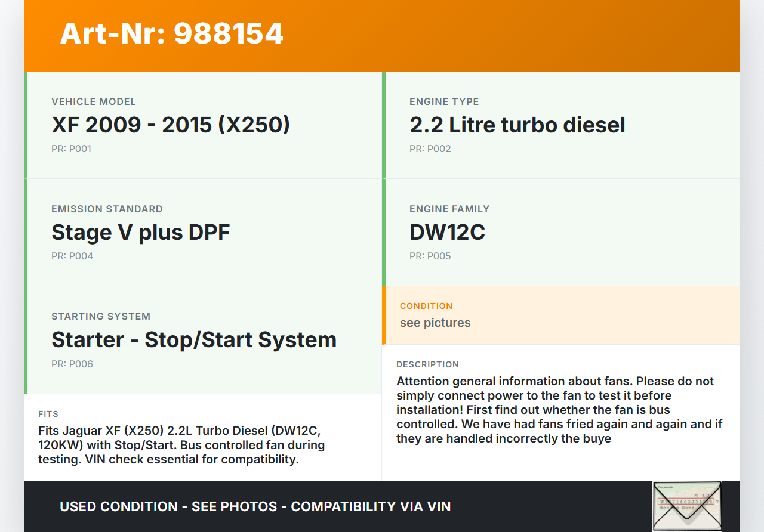Click the envelope VIN mail icon
This screenshot has height=532, width=764.
point(686,506)
